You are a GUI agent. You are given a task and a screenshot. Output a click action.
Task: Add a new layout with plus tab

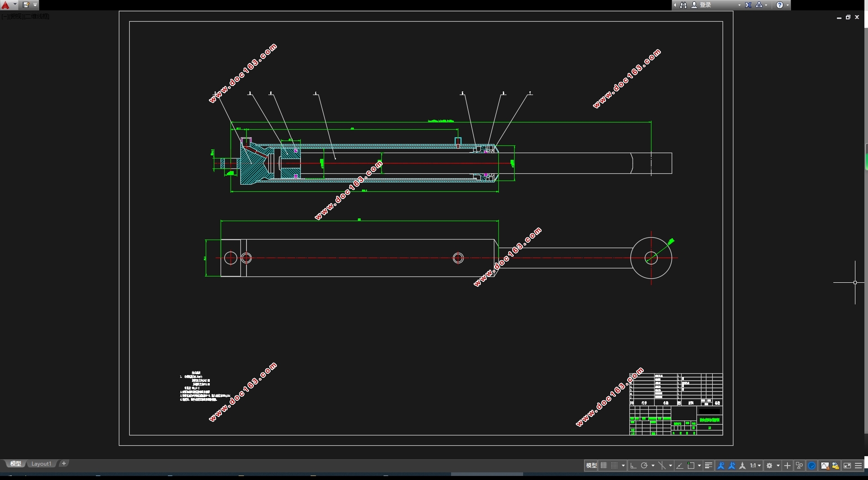(x=64, y=463)
